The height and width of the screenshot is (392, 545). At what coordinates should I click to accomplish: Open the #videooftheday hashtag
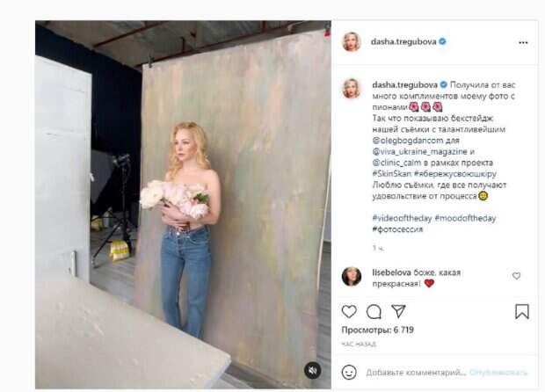(402, 218)
